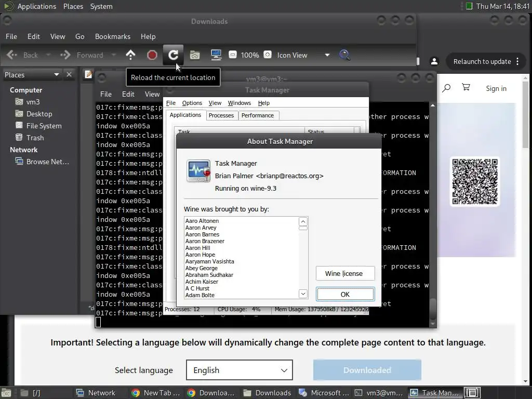Click the Wine license button
The image size is (532, 399).
(345, 273)
